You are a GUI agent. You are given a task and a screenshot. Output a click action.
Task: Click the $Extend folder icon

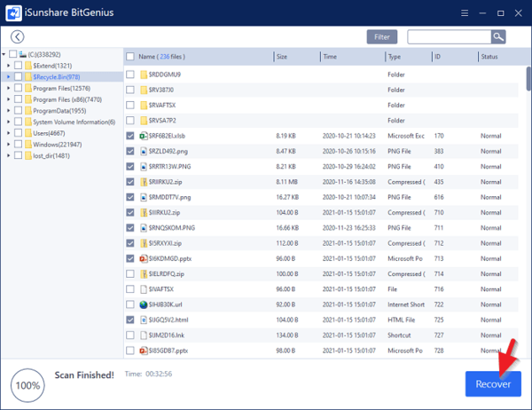[28, 66]
